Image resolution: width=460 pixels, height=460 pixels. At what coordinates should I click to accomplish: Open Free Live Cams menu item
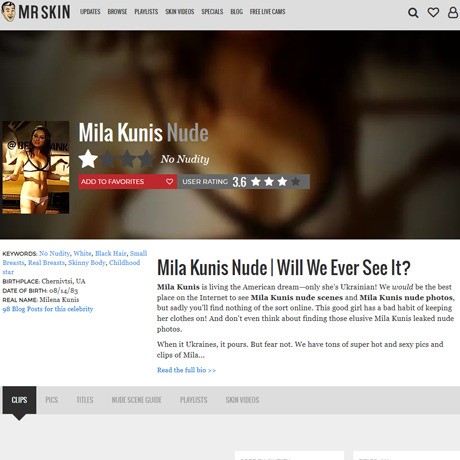[268, 12]
